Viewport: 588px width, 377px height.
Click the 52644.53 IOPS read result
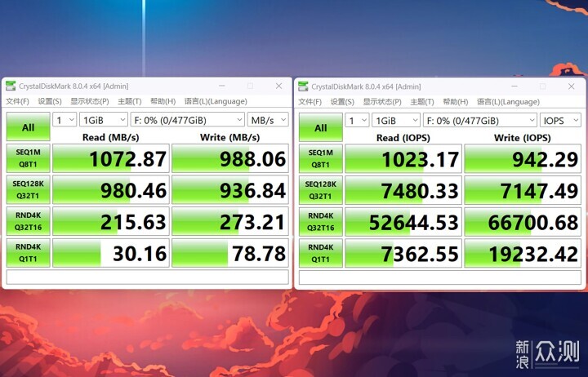point(403,221)
